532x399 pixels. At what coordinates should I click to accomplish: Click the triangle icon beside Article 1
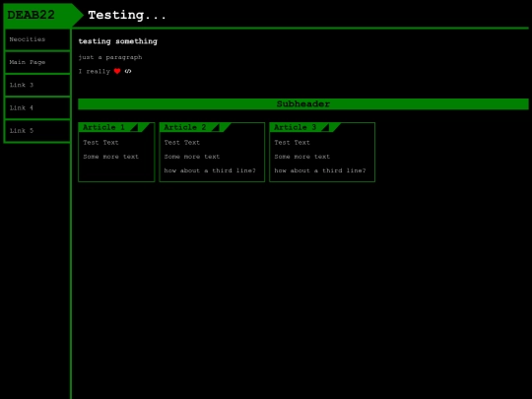(x=134, y=127)
